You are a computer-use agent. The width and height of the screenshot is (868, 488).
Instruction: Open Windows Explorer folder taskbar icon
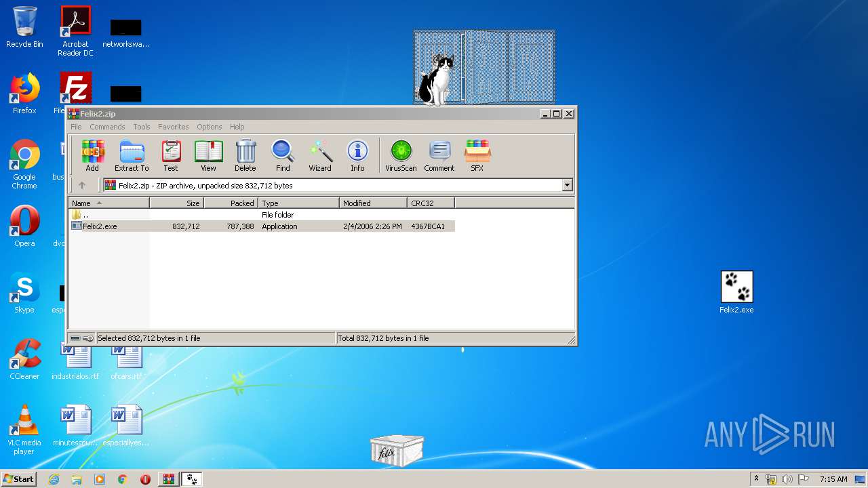click(x=77, y=479)
